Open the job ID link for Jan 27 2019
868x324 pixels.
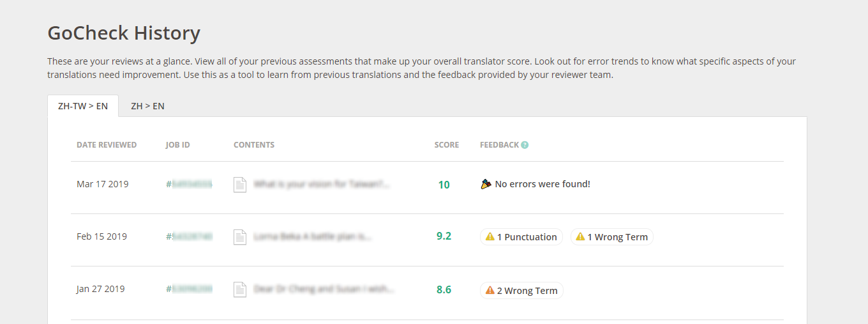[x=189, y=289]
